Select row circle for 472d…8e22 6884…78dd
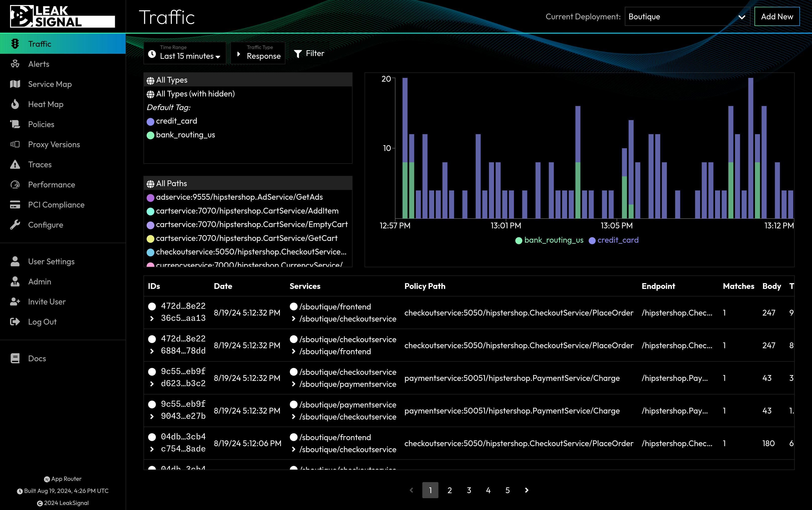Screen dimensions: 812x510 point(152,339)
